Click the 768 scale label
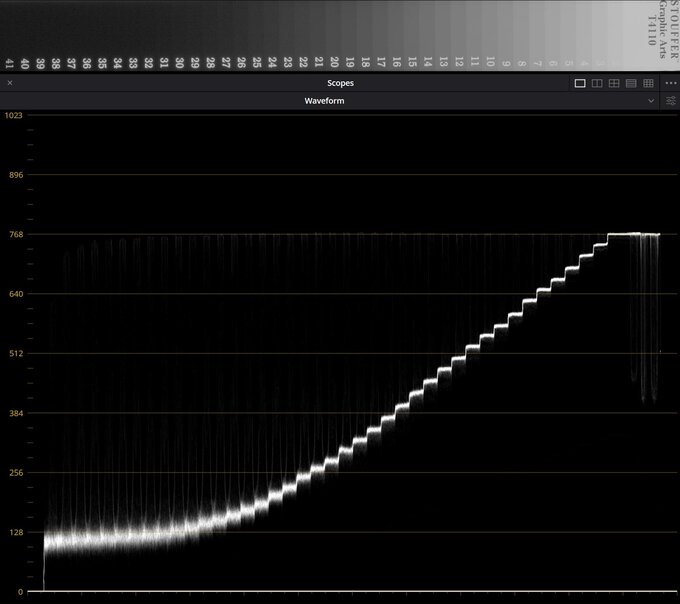Screen dimensions: 680x604 tap(16, 235)
